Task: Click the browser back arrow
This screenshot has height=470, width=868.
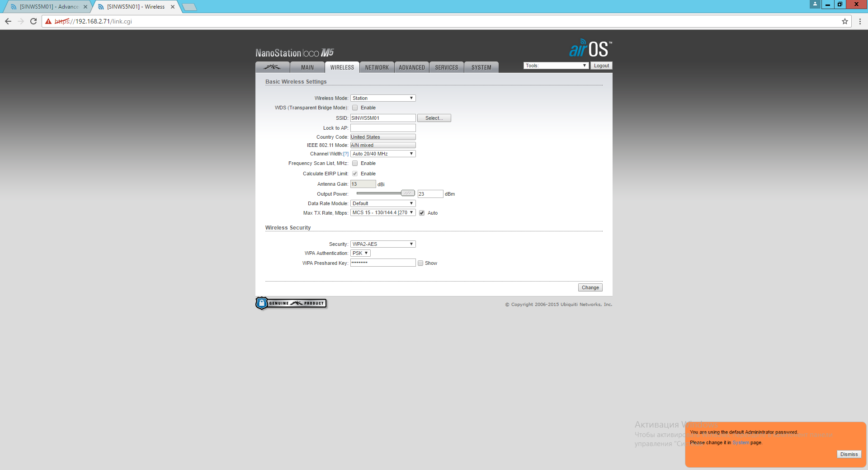Action: 8,21
